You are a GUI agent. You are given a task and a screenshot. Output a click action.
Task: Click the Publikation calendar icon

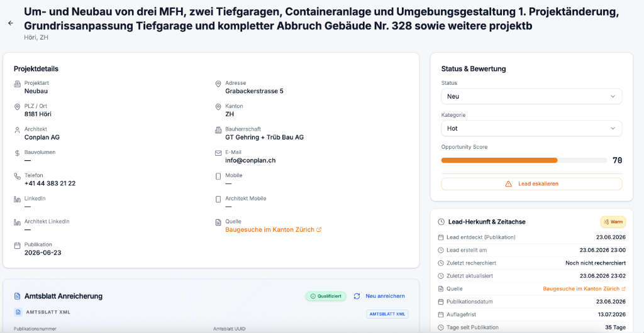coord(17,246)
